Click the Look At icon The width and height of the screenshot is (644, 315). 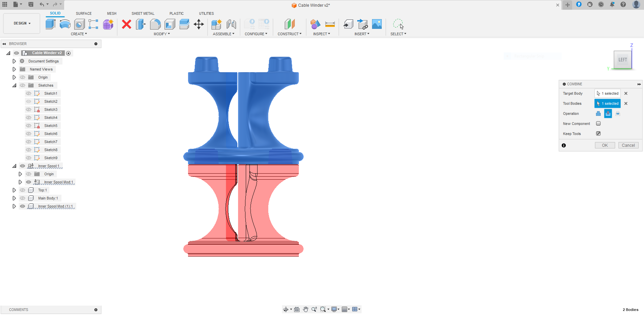[297, 309]
